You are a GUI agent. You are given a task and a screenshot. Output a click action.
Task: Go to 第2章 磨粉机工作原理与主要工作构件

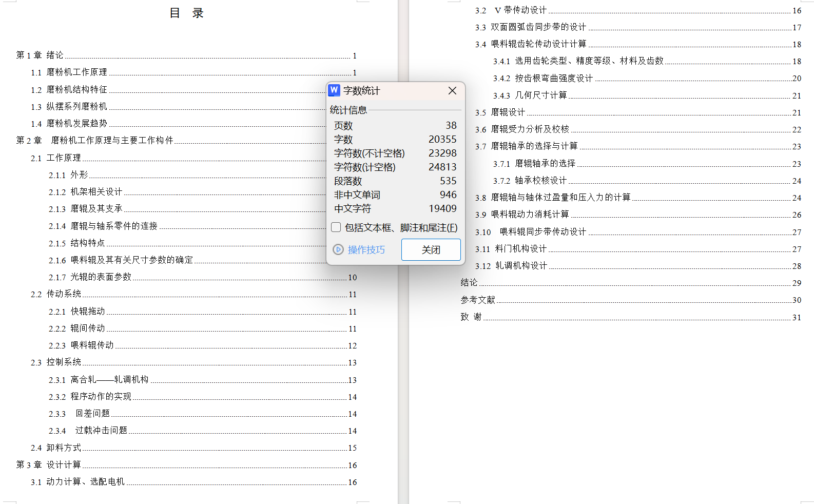click(171, 141)
